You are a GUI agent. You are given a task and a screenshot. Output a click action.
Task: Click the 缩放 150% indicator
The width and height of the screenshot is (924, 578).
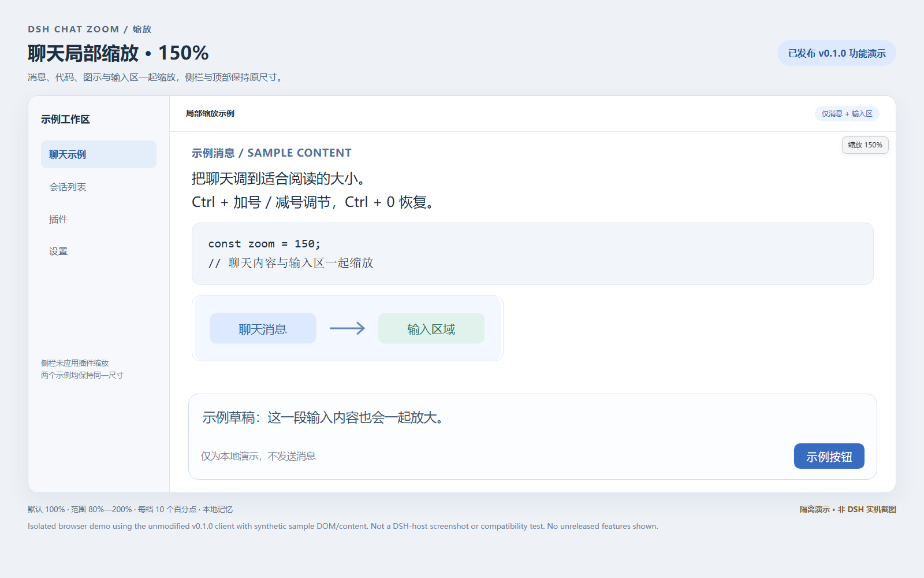coord(865,145)
